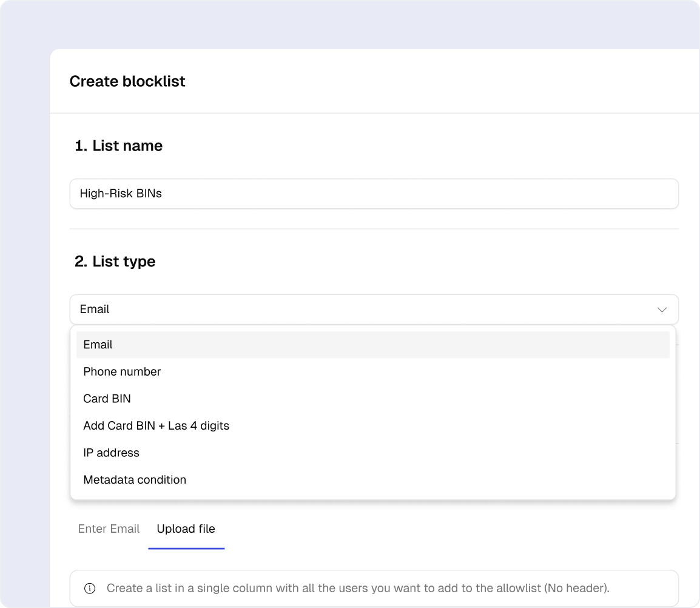Image resolution: width=700 pixels, height=608 pixels.
Task: Click the divider line above 2. List type
Action: pos(374,229)
